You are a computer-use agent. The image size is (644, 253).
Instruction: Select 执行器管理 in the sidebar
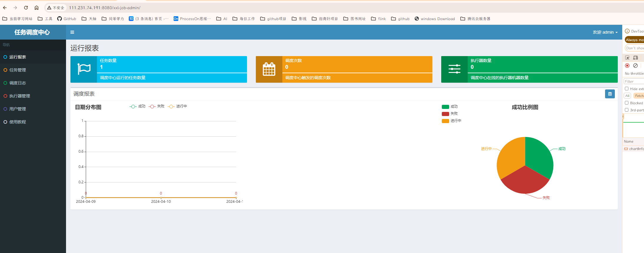pyautogui.click(x=33, y=96)
